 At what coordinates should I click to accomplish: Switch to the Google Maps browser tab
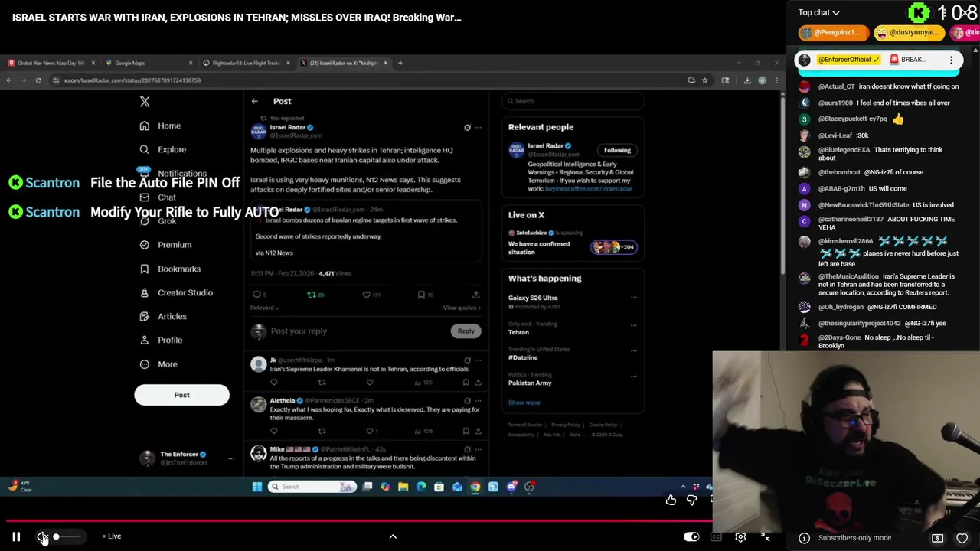pyautogui.click(x=149, y=63)
